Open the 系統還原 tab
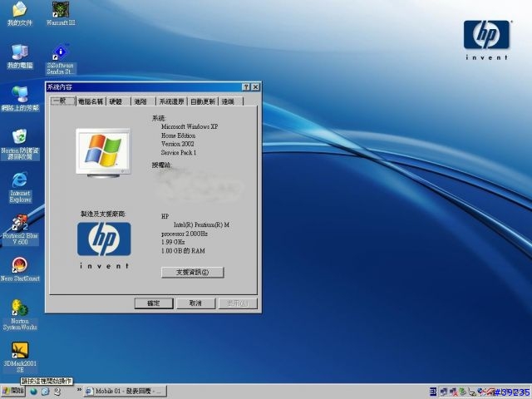532x399 pixels. click(171, 101)
